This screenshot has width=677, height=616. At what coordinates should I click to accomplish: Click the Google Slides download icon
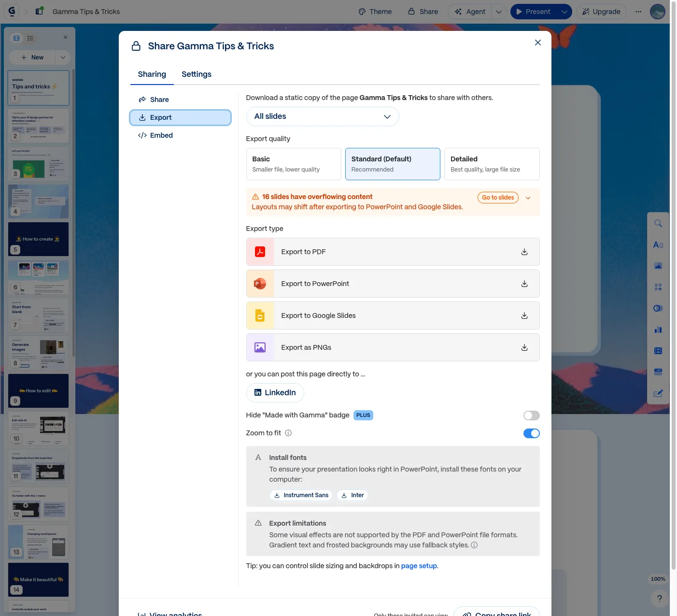tap(524, 315)
